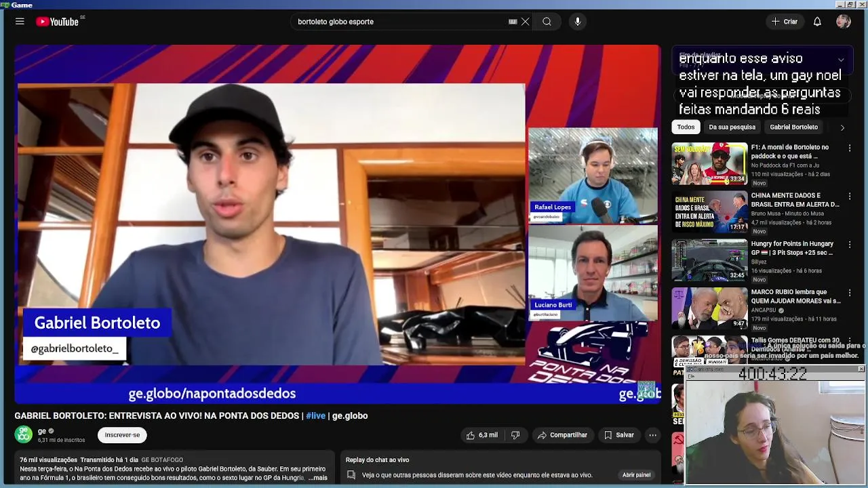Image resolution: width=868 pixels, height=488 pixels.
Task: Click the ANCAPSU channel name
Action: (763, 310)
